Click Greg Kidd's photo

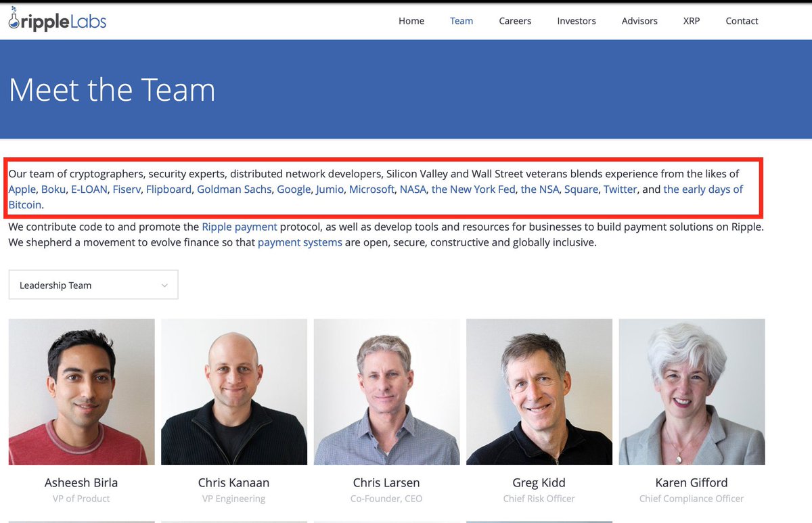(539, 392)
